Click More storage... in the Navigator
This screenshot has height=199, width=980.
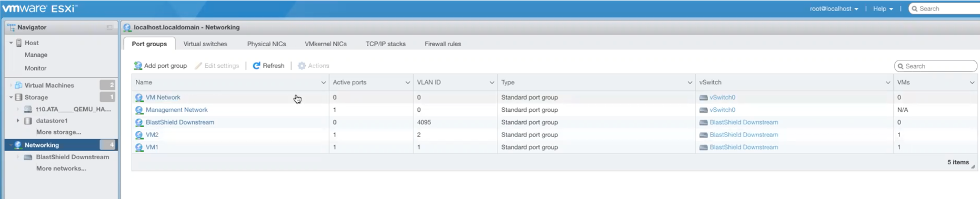(x=58, y=132)
